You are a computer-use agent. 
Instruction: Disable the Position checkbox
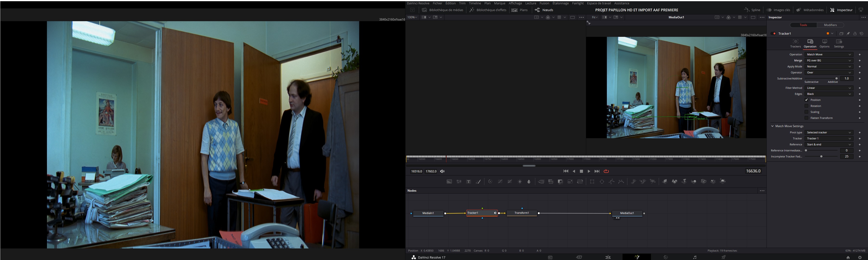807,100
